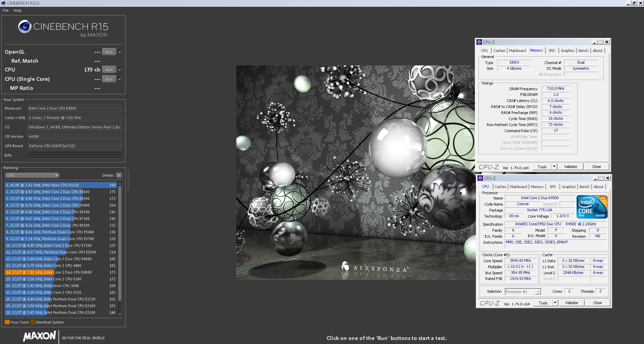Click DRAM Frequency value 710.0 MHz
Viewport: 644px width, 344px height.
tap(555, 89)
